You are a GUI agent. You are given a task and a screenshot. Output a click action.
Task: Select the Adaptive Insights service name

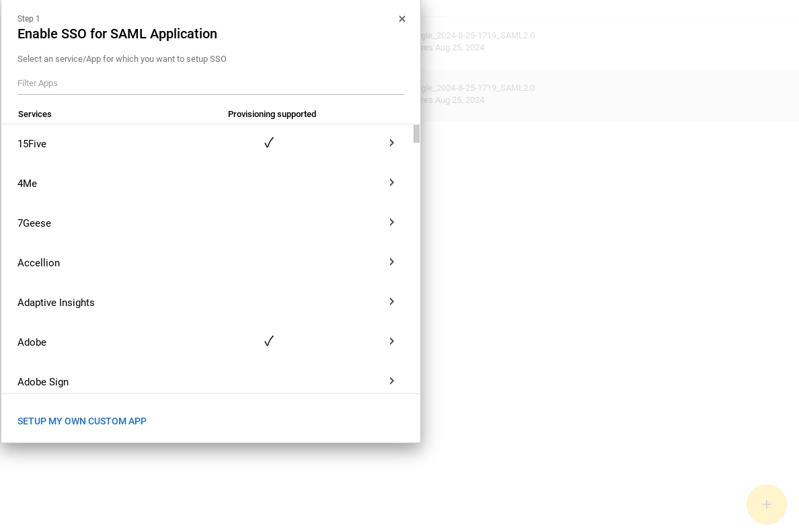pyautogui.click(x=56, y=303)
